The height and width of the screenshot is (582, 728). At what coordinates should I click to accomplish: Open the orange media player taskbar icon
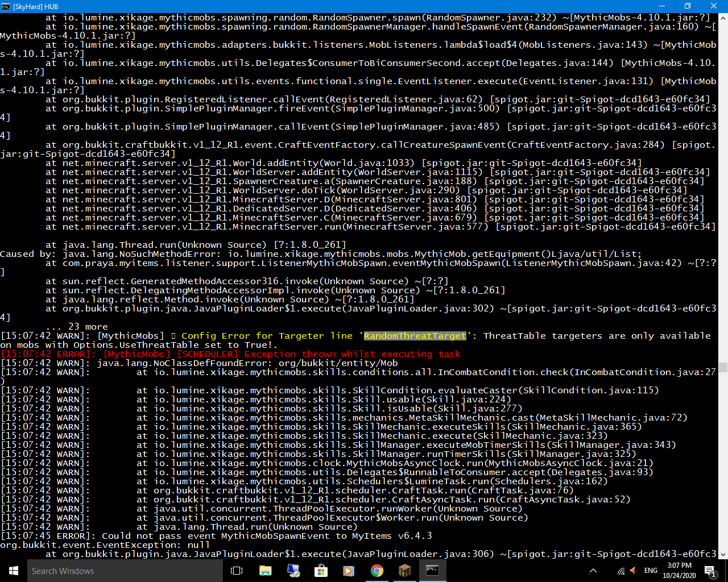[349, 571]
